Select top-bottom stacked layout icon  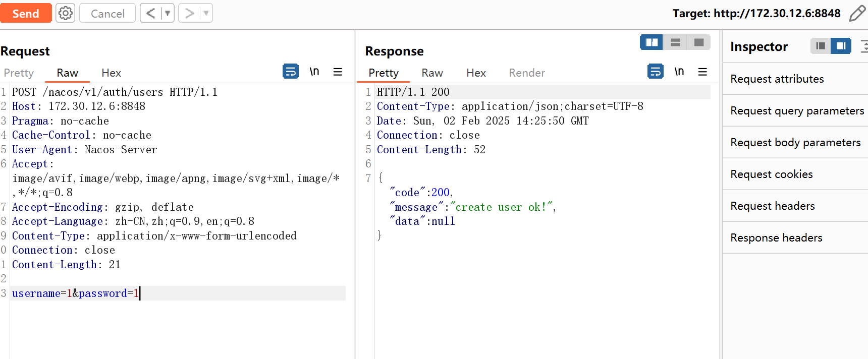(x=675, y=42)
